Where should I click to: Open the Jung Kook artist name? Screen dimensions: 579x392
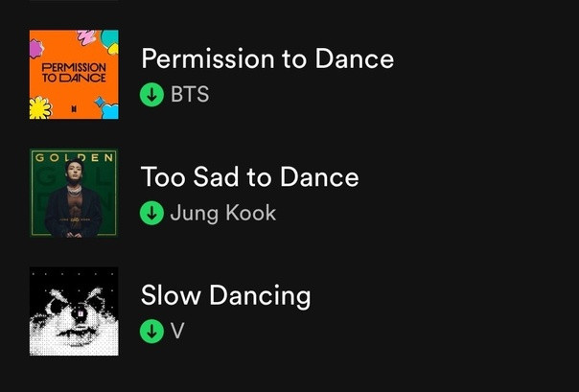(223, 214)
